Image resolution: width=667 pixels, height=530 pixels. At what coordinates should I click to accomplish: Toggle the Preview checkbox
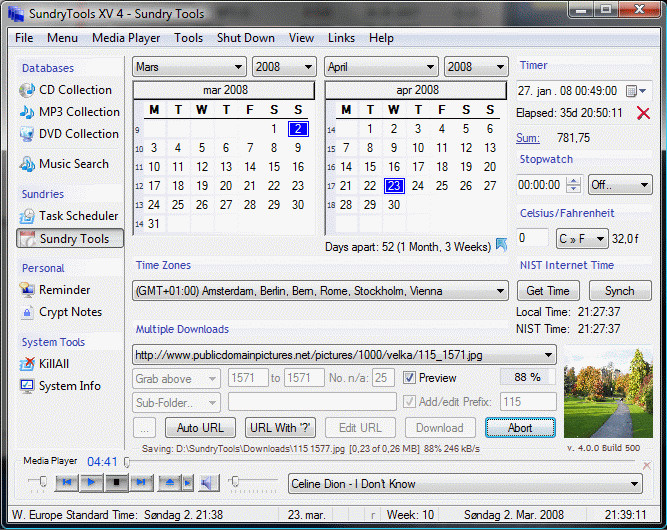pos(409,378)
